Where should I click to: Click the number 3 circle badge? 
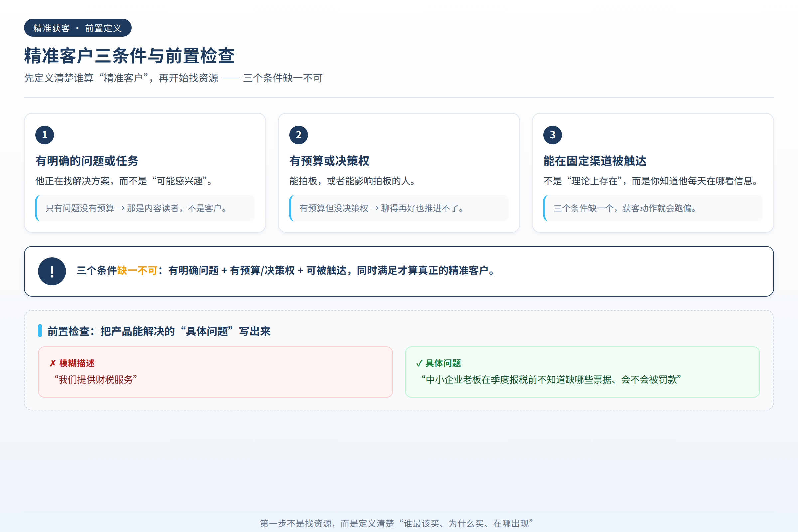pyautogui.click(x=553, y=135)
